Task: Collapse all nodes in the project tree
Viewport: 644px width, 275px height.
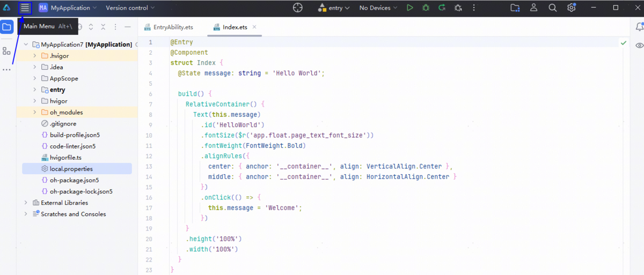Action: (103, 27)
